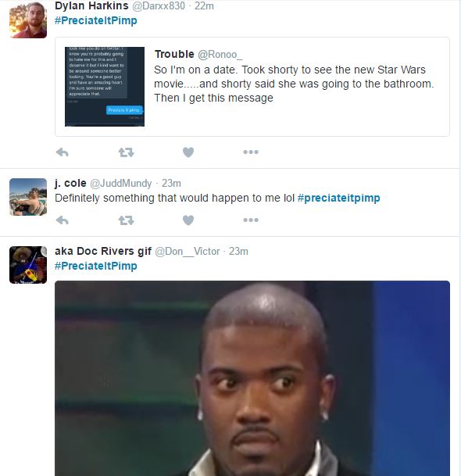Reply to Dylan Harkins' tweet
461x476 pixels.
click(x=63, y=152)
